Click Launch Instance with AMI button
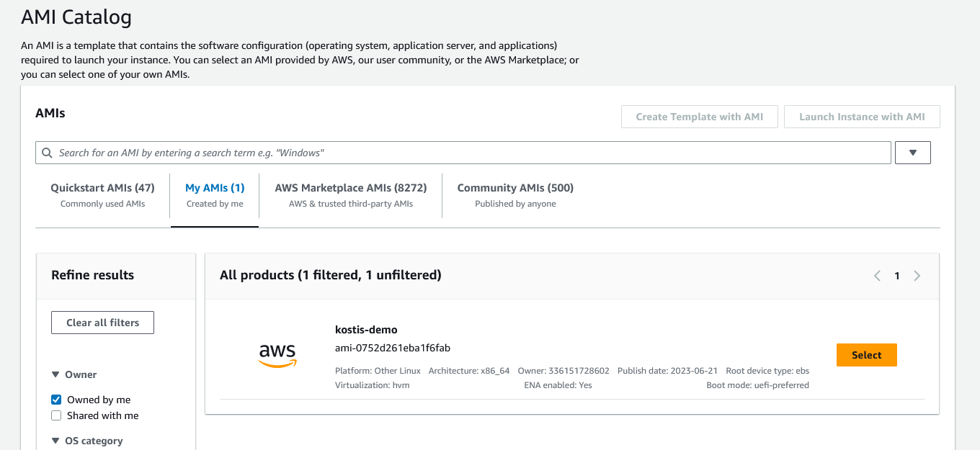 [x=862, y=117]
